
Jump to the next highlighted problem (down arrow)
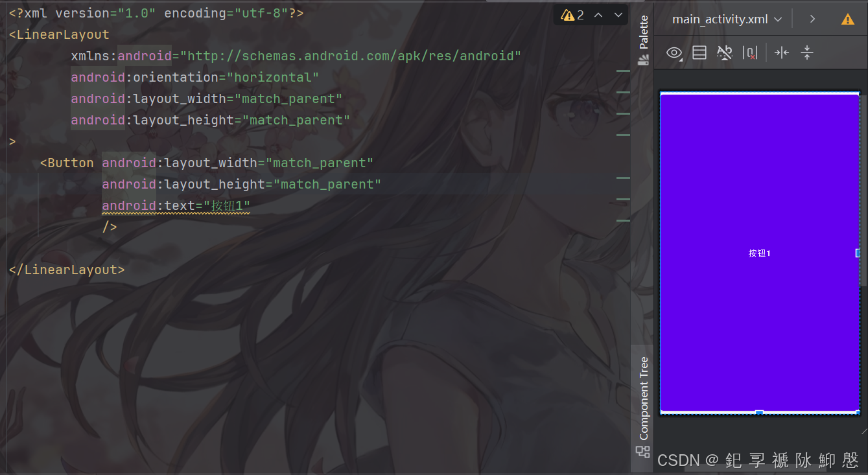click(x=618, y=15)
